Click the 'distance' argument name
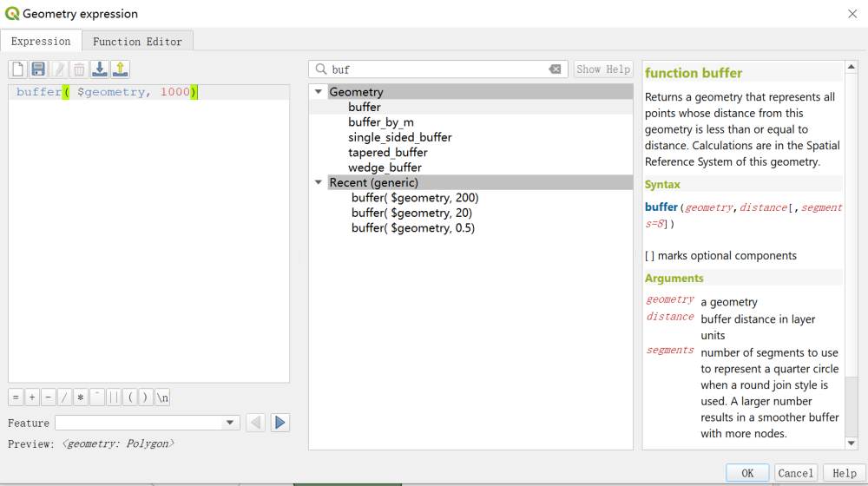Screen dimensions: 868x486 (x=670, y=317)
